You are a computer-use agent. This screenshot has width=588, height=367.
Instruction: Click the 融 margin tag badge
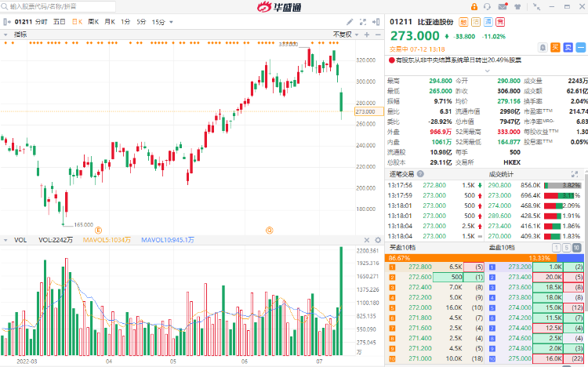[463, 22]
